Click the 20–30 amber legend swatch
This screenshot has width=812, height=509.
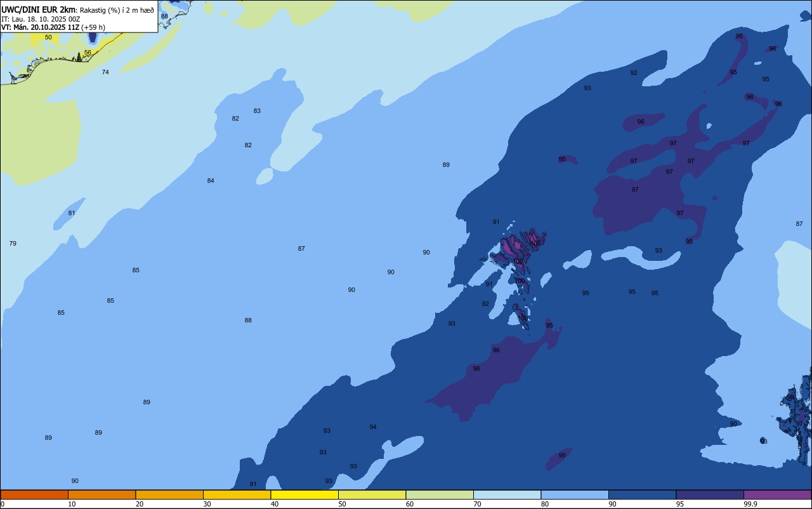[169, 494]
